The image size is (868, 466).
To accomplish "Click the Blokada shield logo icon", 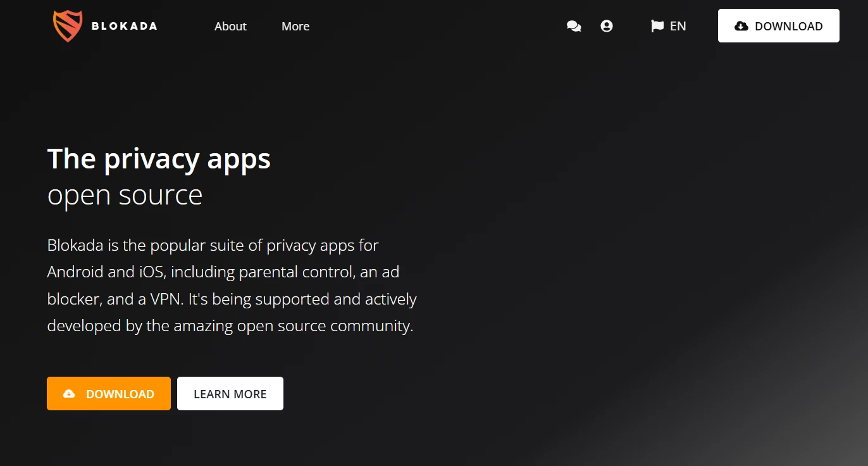I will point(68,26).
